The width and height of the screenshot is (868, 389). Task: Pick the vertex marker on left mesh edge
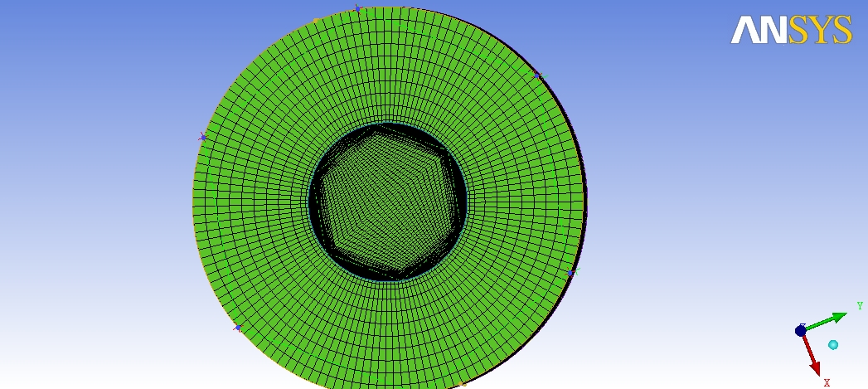[202, 137]
